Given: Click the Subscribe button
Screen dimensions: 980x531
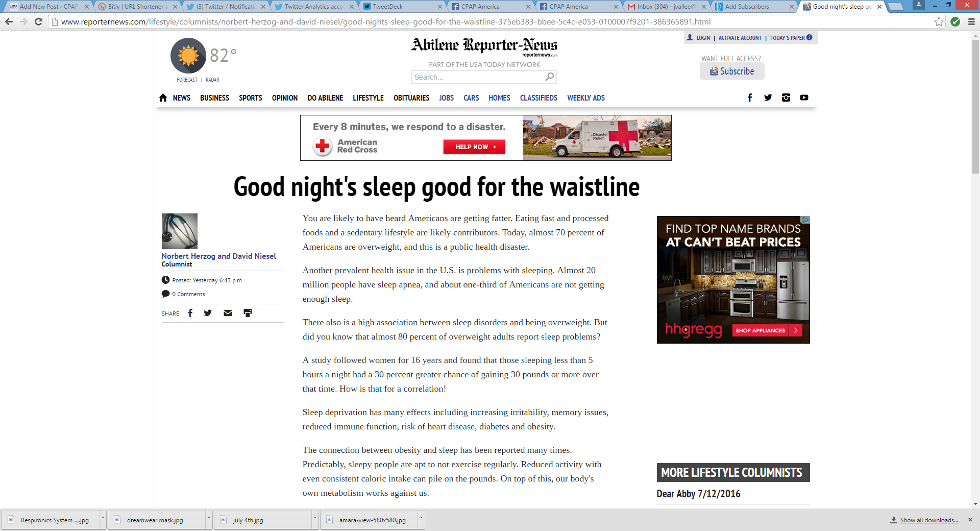Looking at the screenshot, I should tap(732, 71).
